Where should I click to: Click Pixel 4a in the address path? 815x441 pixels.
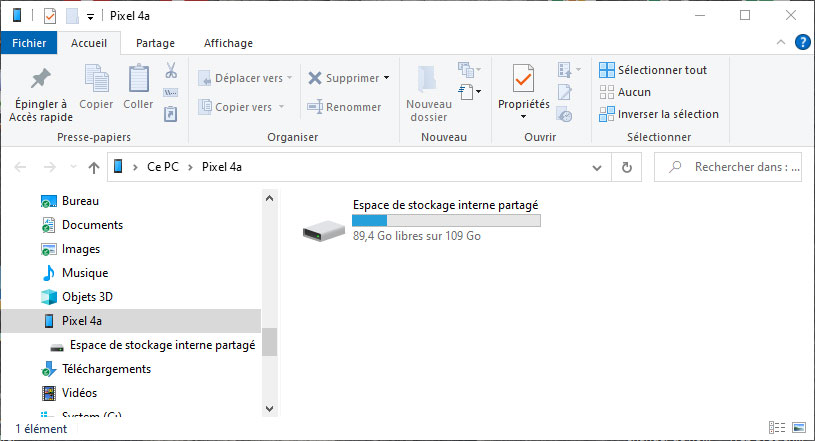[x=222, y=167]
